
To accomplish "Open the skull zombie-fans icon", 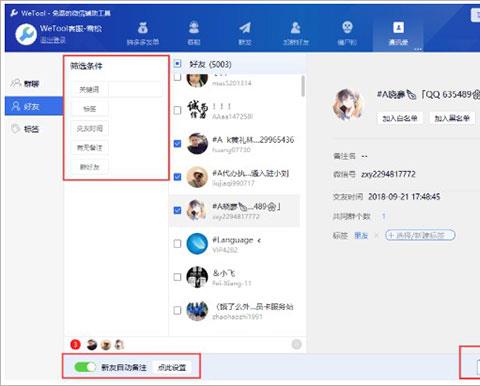I will point(347,27).
